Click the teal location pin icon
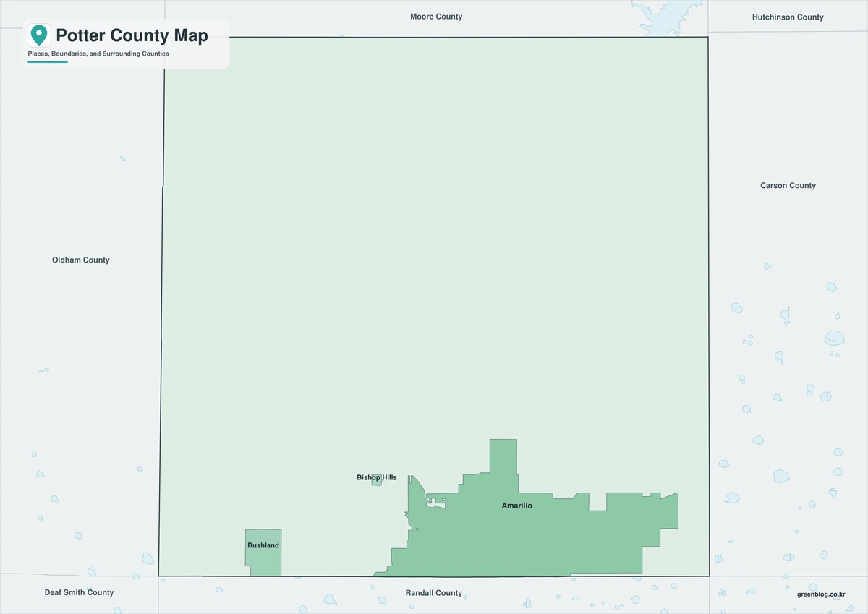Viewport: 868px width, 614px height. 39,35
